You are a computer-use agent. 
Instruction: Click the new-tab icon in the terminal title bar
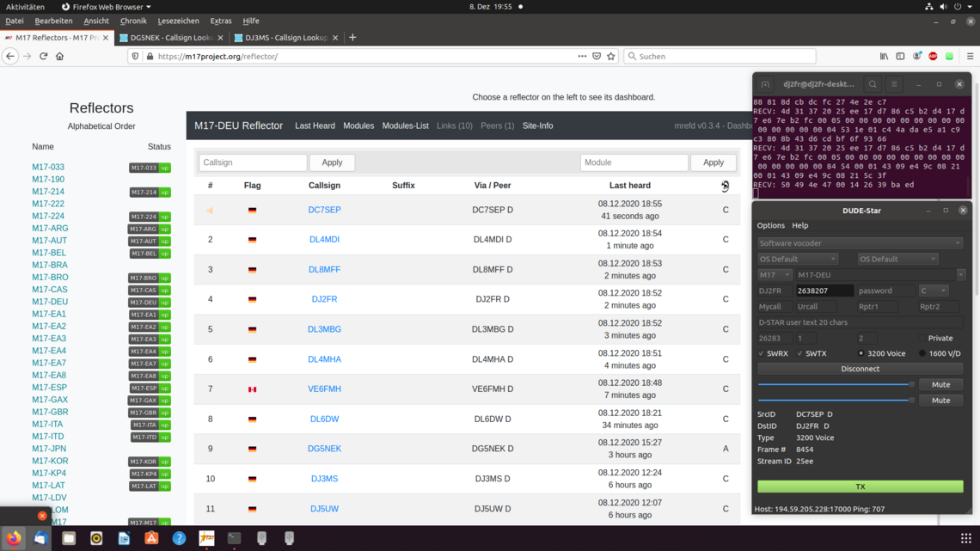coord(765,84)
